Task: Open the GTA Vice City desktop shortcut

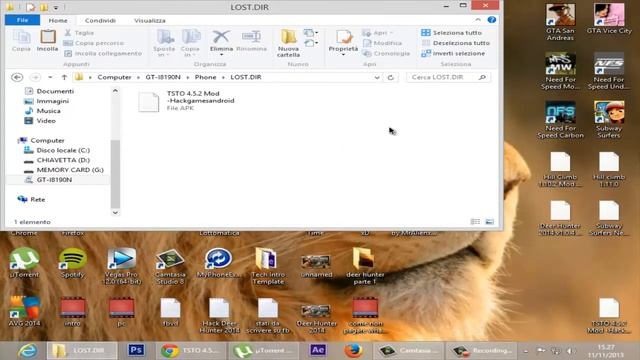Action: pos(609,20)
